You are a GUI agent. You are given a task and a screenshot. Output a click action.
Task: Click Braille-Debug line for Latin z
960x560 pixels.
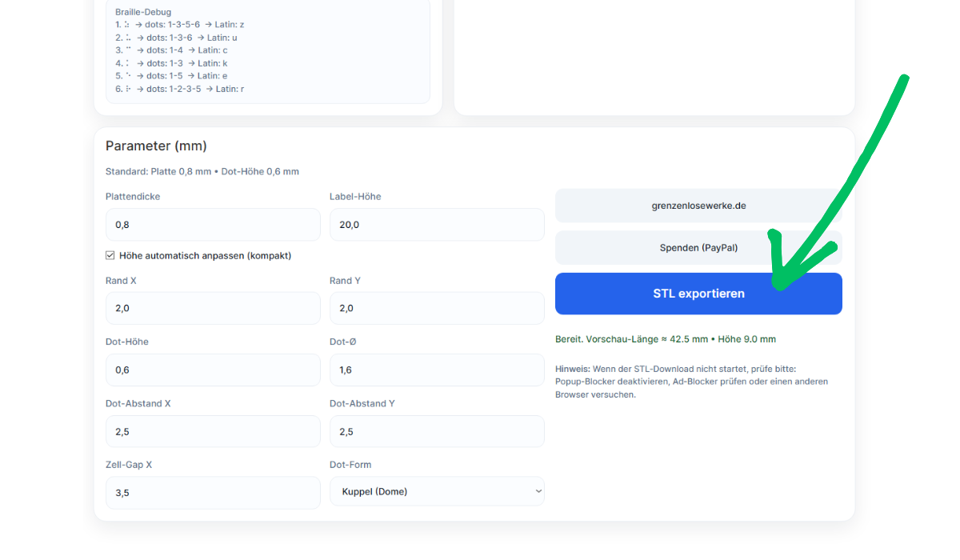point(180,25)
